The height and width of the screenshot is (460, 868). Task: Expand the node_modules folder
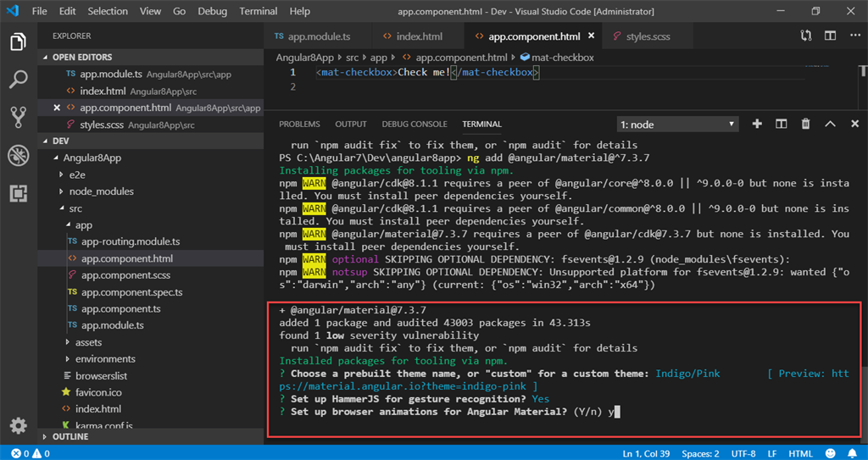(x=101, y=191)
